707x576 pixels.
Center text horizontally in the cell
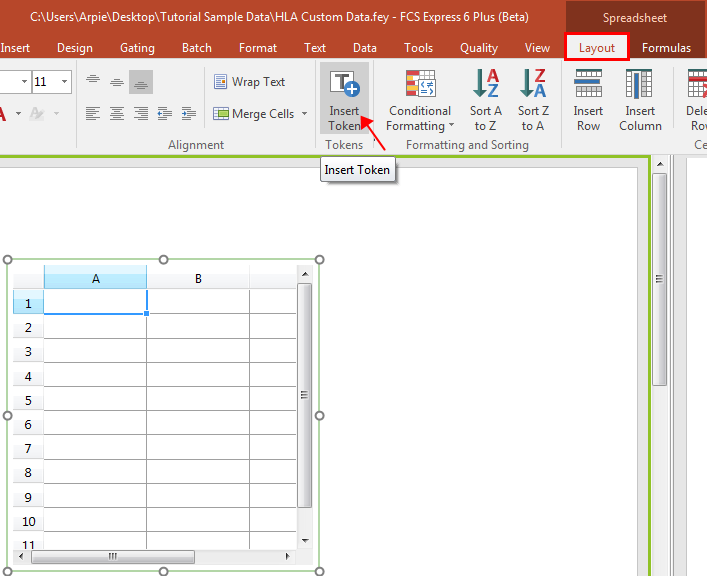[117, 114]
